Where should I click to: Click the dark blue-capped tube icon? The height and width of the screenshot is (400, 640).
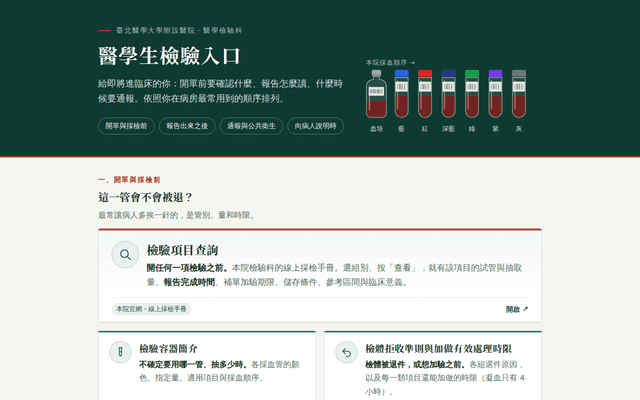(449, 94)
